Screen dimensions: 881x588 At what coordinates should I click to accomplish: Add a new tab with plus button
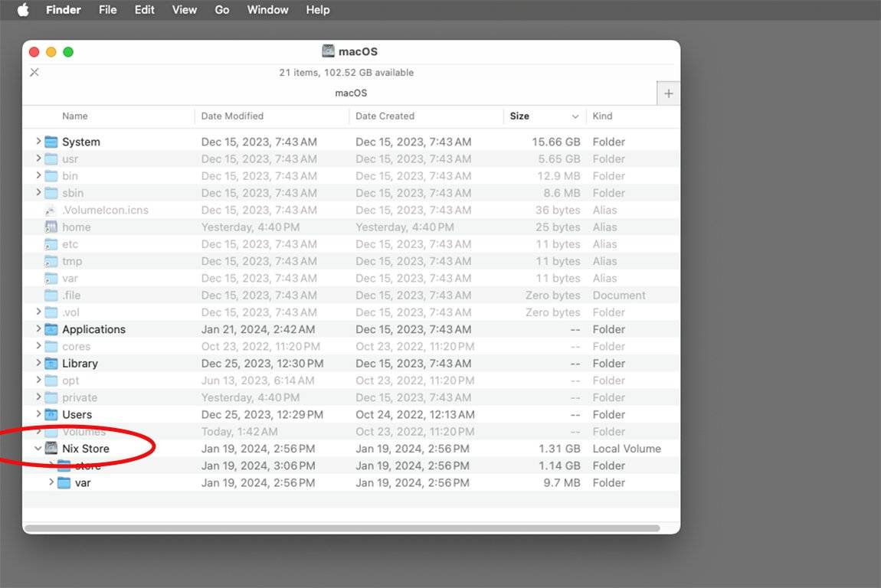click(668, 93)
